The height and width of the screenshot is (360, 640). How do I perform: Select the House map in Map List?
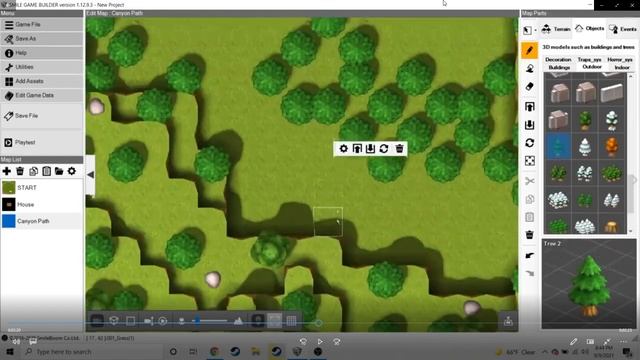[x=42, y=204]
